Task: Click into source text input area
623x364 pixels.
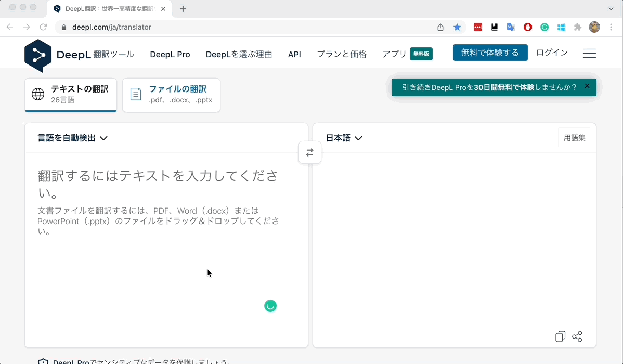Action: click(x=166, y=250)
